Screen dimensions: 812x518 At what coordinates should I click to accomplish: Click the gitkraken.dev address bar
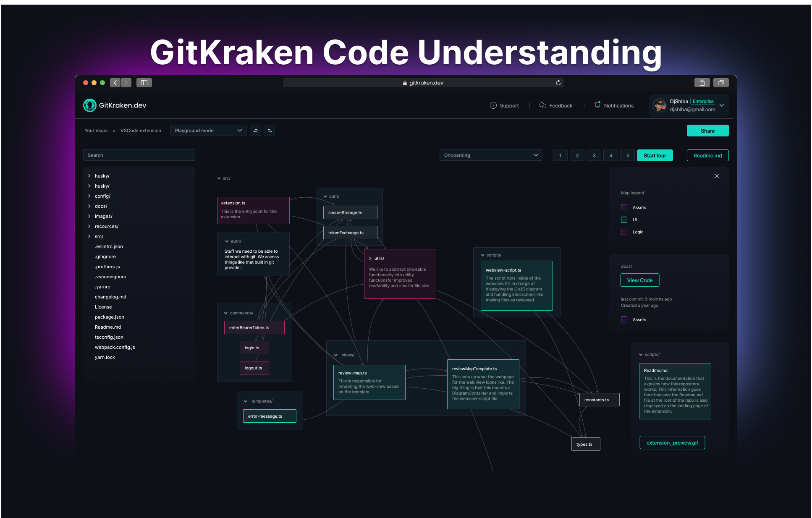point(423,83)
